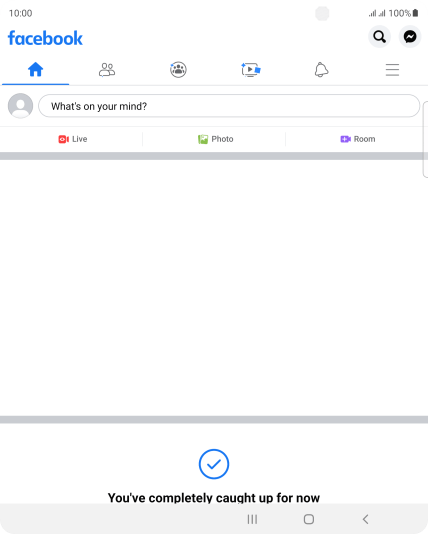Go to the Home feed tab
The image size is (428, 534).
click(35, 69)
